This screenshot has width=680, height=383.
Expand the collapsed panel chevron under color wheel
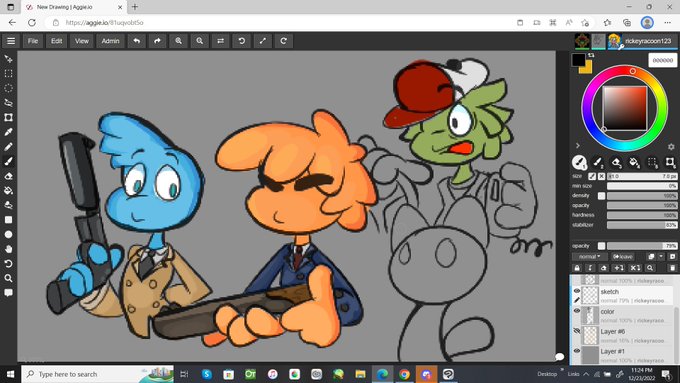pyautogui.click(x=578, y=146)
